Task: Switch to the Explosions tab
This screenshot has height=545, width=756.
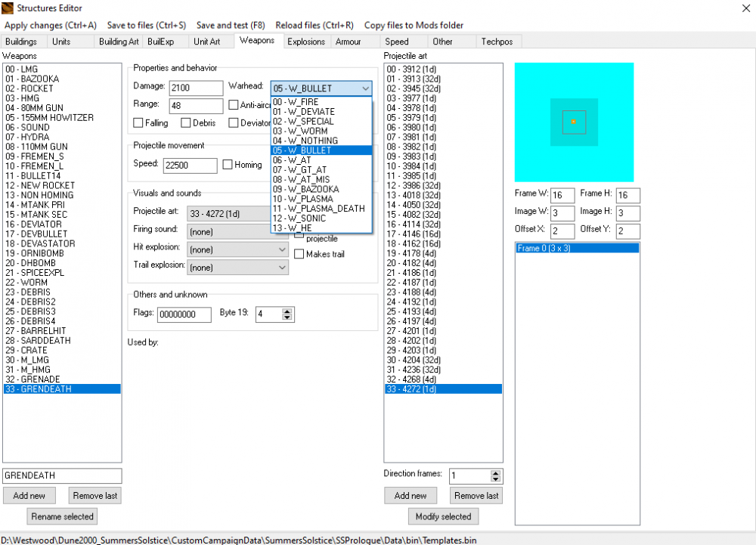Action: pyautogui.click(x=306, y=42)
